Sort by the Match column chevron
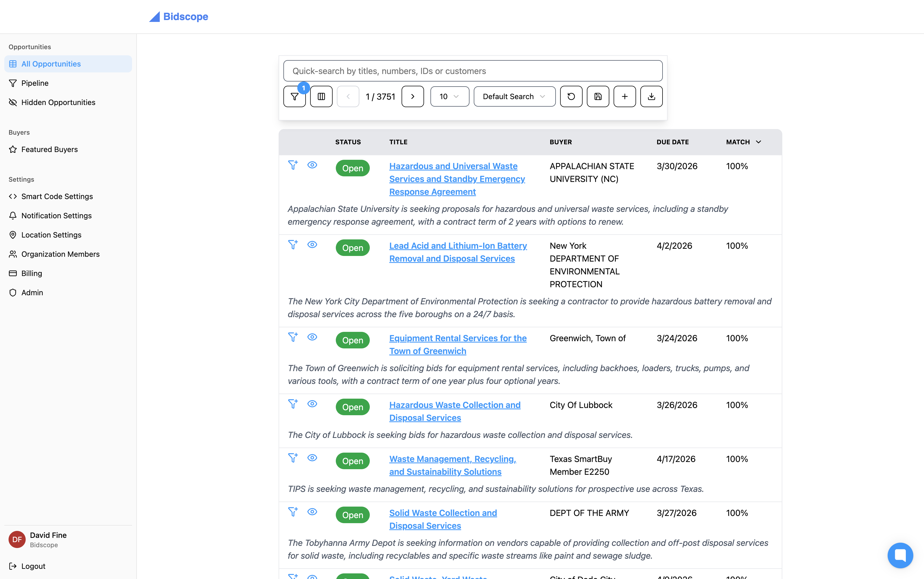The width and height of the screenshot is (924, 579). click(758, 142)
